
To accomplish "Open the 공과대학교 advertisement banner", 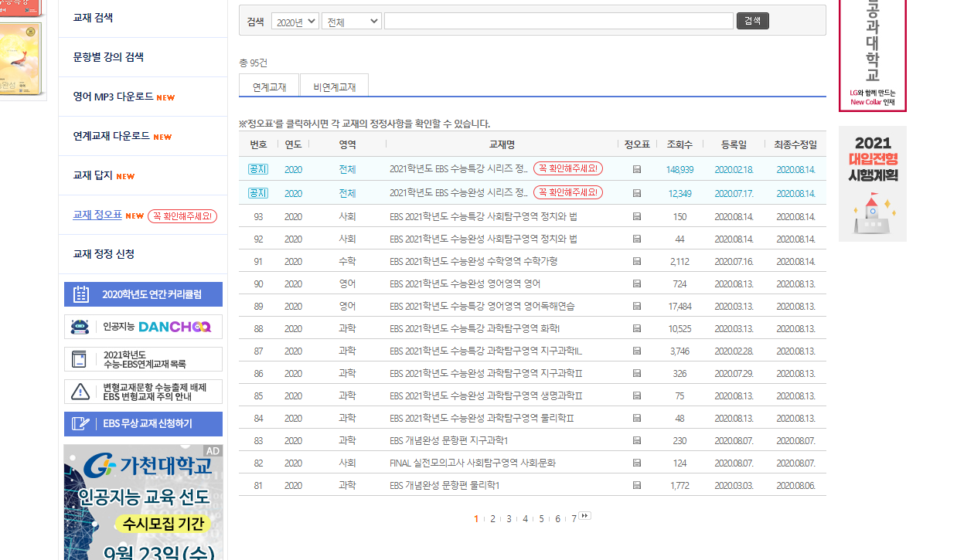I will point(873,56).
